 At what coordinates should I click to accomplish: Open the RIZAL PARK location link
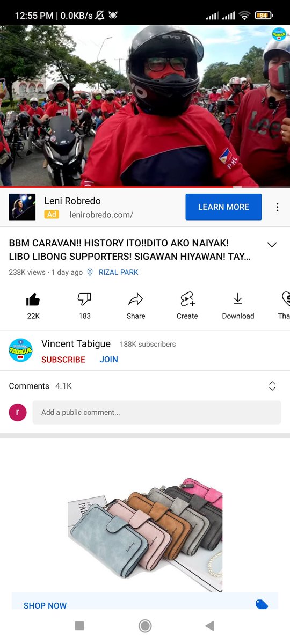click(x=119, y=273)
